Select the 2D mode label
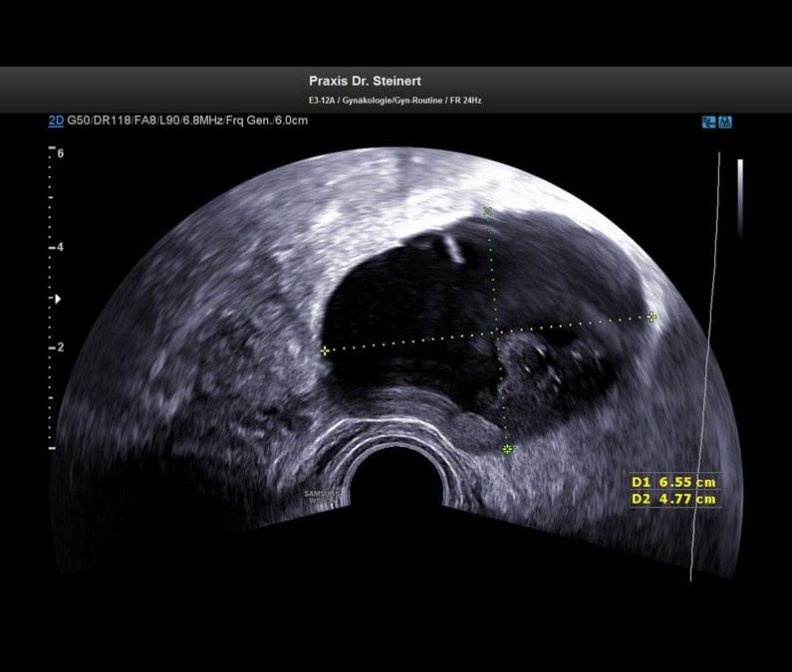The image size is (792, 672). tap(56, 120)
